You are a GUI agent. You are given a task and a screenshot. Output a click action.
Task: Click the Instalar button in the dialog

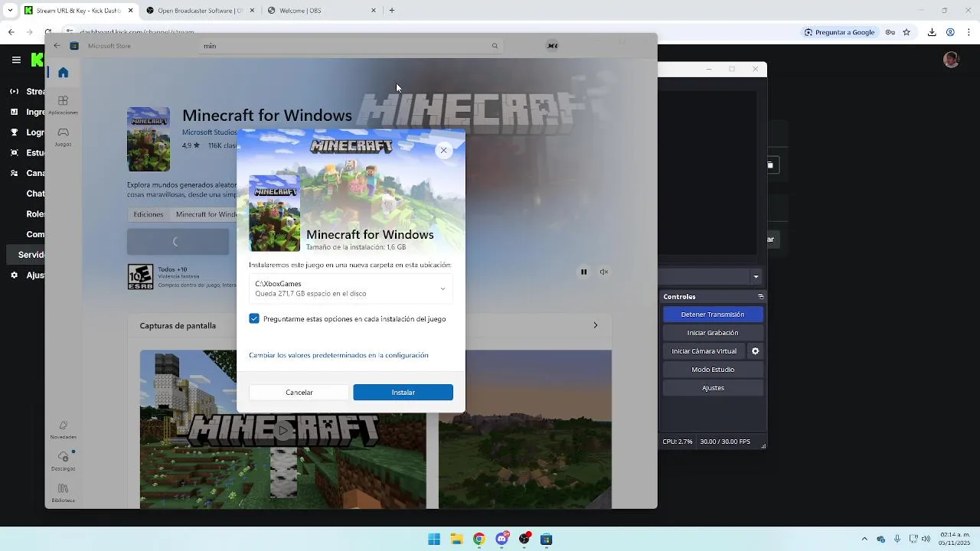pos(403,393)
